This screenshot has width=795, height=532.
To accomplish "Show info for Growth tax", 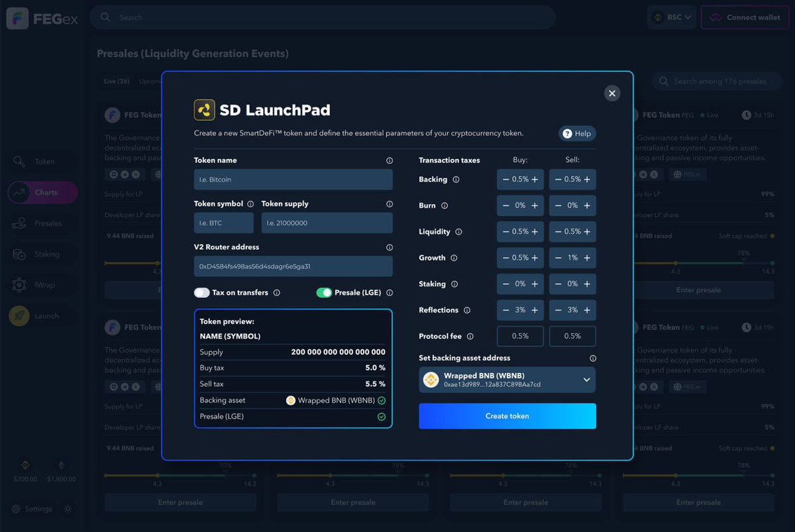I will tap(454, 258).
